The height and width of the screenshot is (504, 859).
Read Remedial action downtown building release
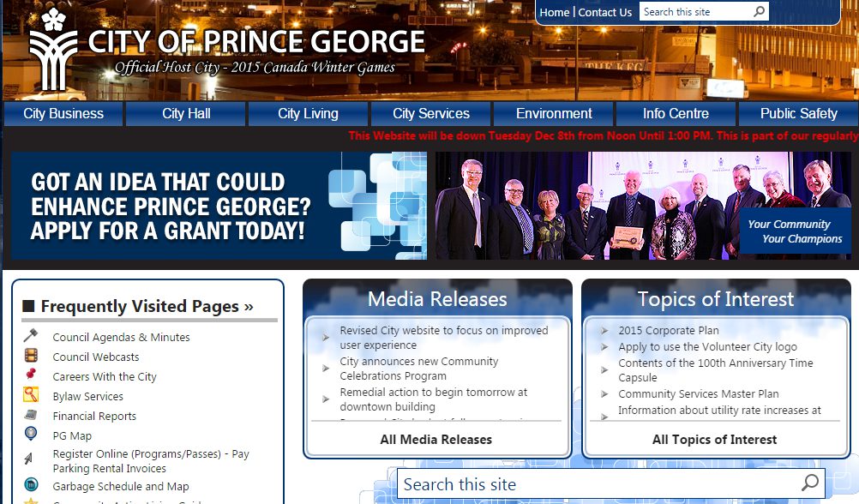[x=433, y=399]
